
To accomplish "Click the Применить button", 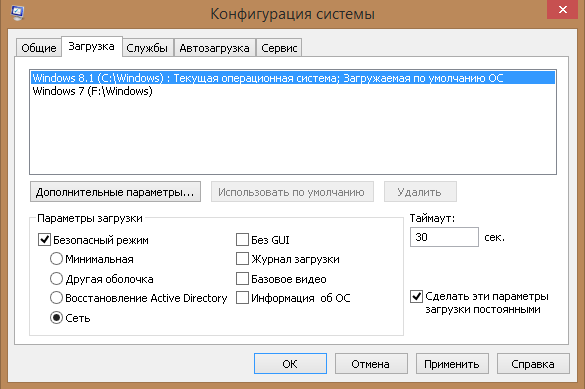I will pyautogui.click(x=452, y=364).
